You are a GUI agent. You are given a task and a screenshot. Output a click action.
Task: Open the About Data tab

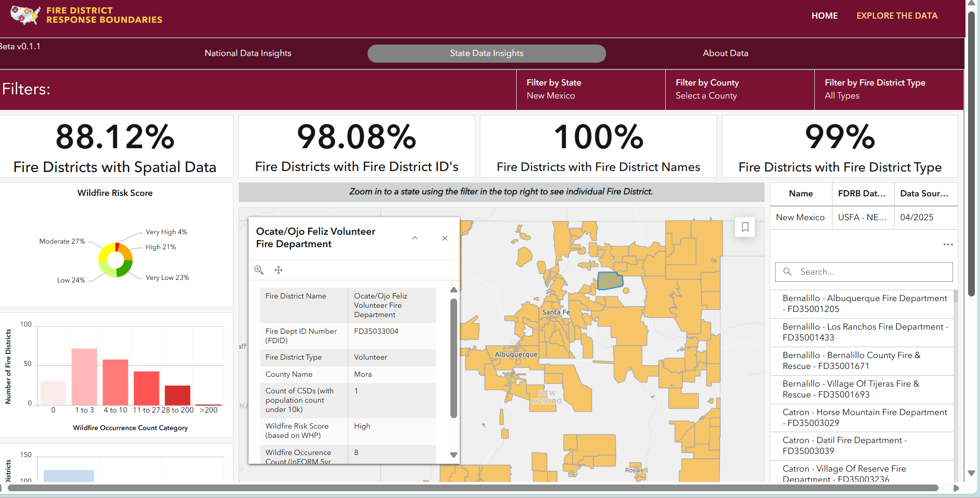[x=725, y=53]
